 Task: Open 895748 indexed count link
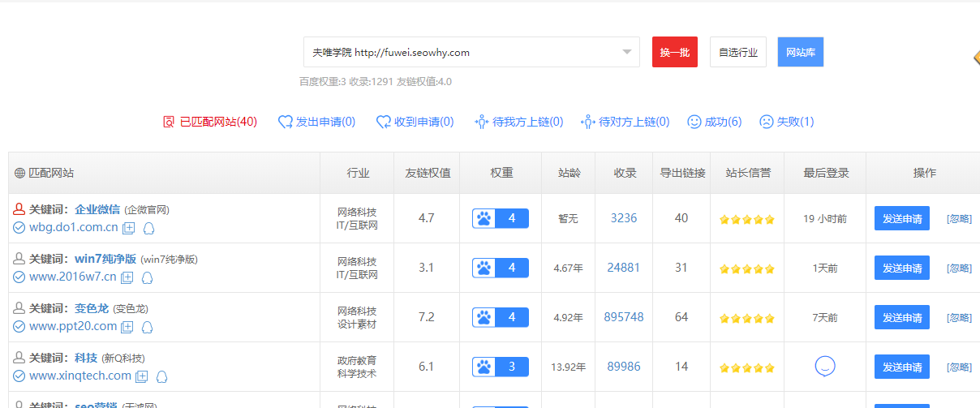pos(623,317)
